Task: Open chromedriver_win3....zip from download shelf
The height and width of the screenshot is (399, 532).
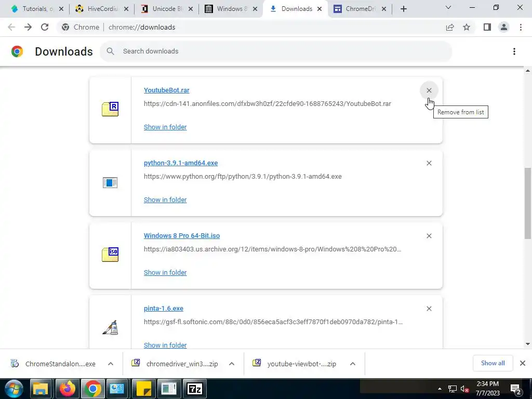Action: click(x=176, y=364)
